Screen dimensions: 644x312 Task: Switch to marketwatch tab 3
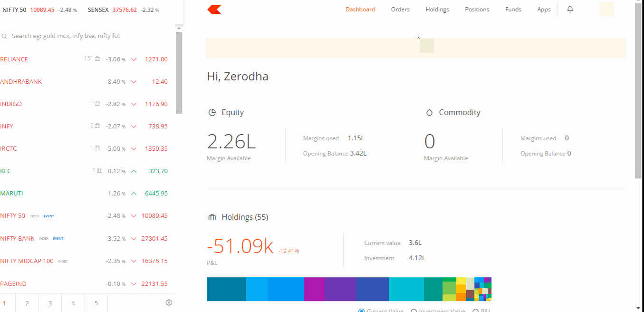50,303
